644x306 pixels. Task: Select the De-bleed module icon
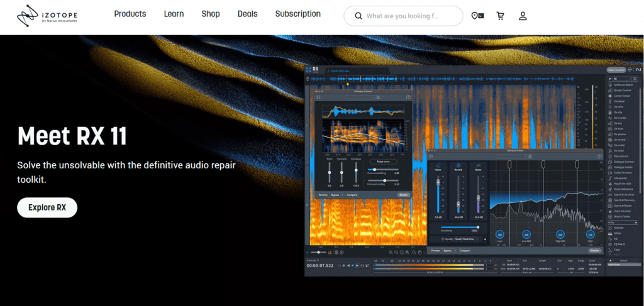click(x=610, y=101)
